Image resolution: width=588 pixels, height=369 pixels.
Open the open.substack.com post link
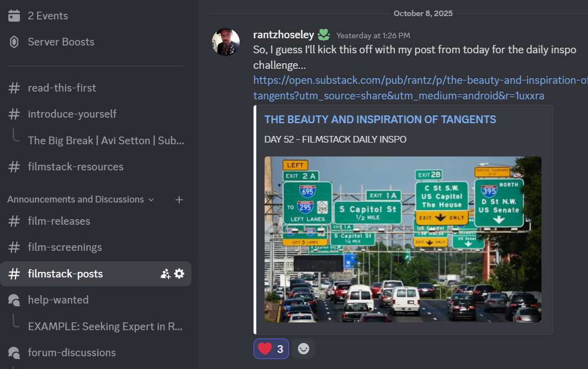pyautogui.click(x=420, y=88)
